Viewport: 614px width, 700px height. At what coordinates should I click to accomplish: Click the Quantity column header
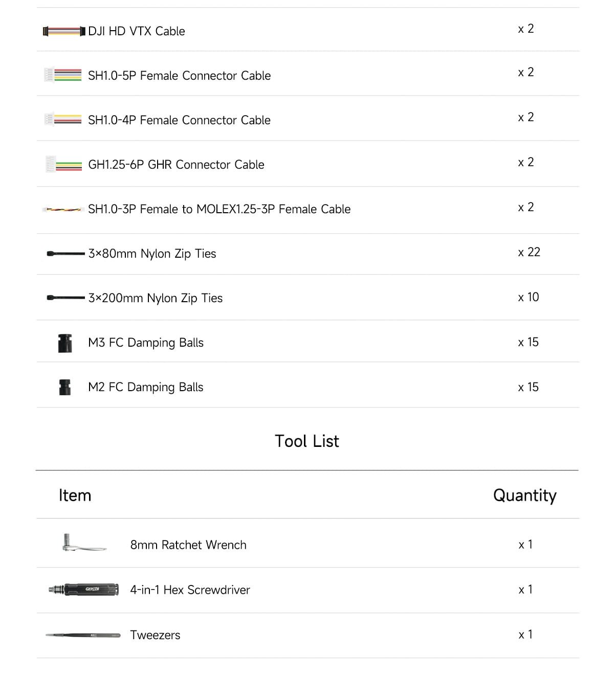coord(524,495)
